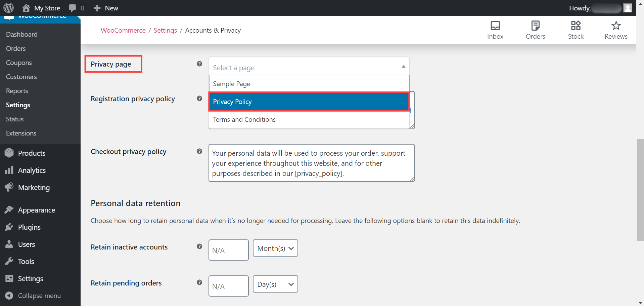
Task: Click the Retain pending orders number field
Action: (x=229, y=286)
